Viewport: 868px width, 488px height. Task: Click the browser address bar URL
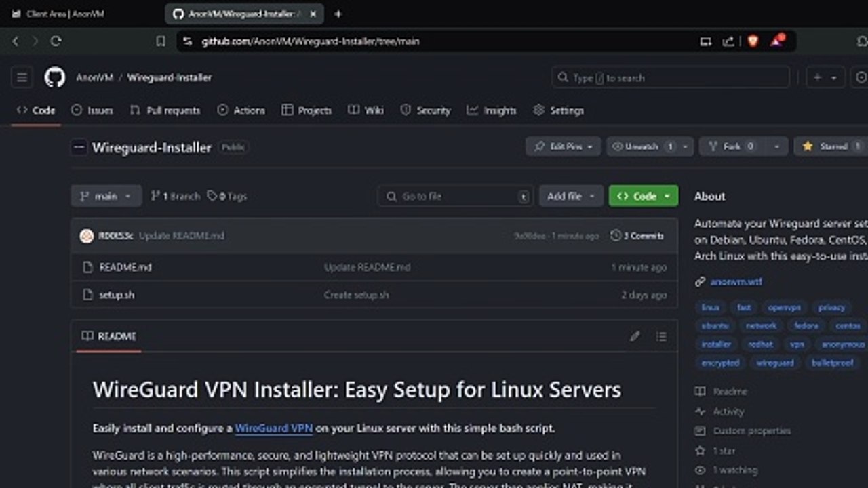(311, 41)
